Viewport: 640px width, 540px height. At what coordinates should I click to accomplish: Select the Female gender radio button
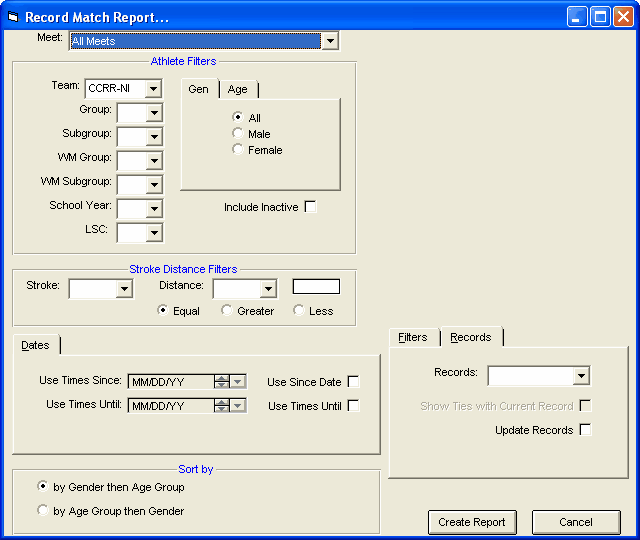pos(238,150)
